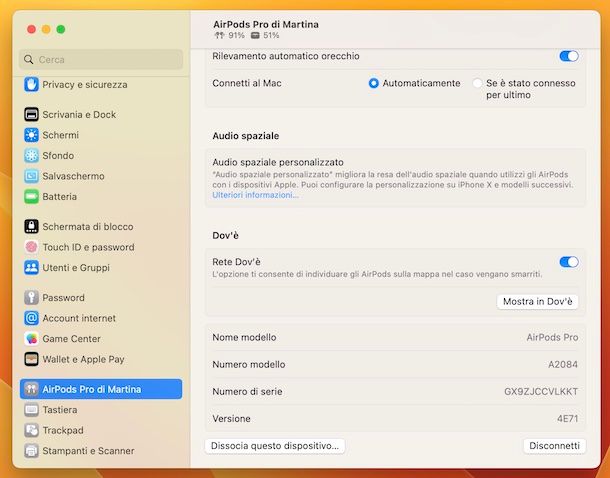
Task: Click the Sfondo flower icon
Action: [x=31, y=156]
